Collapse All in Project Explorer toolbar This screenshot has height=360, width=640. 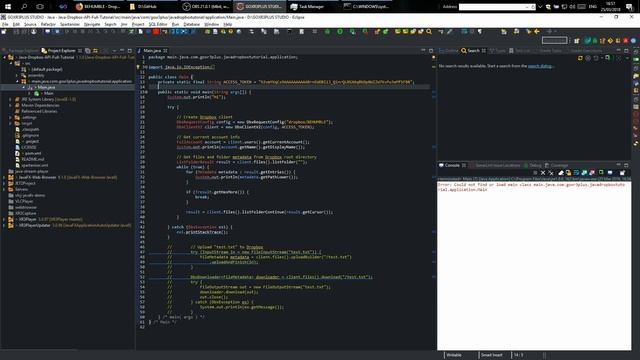click(x=88, y=51)
